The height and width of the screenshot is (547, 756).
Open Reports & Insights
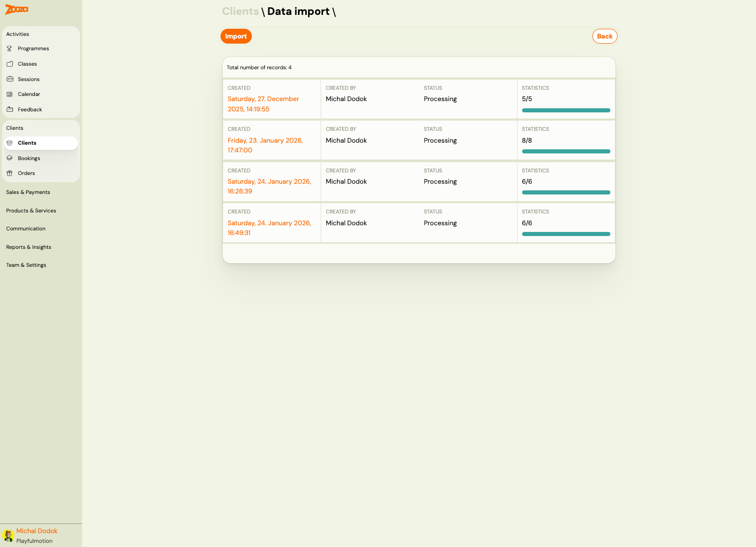[x=28, y=247]
